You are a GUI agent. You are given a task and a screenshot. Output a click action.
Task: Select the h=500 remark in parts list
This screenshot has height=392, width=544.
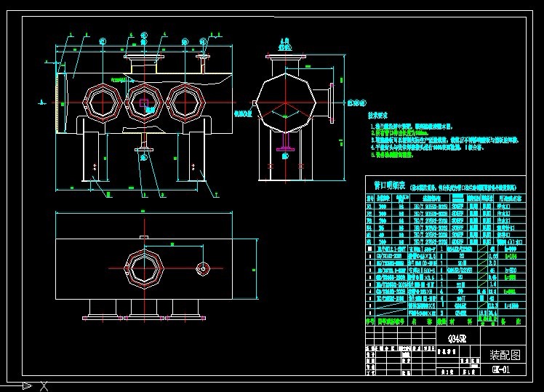(x=511, y=270)
